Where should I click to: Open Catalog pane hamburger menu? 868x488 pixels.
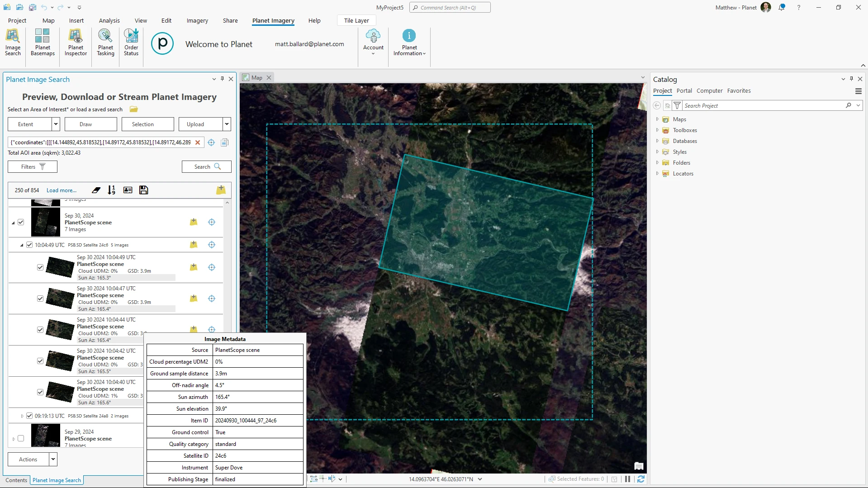[x=858, y=91]
